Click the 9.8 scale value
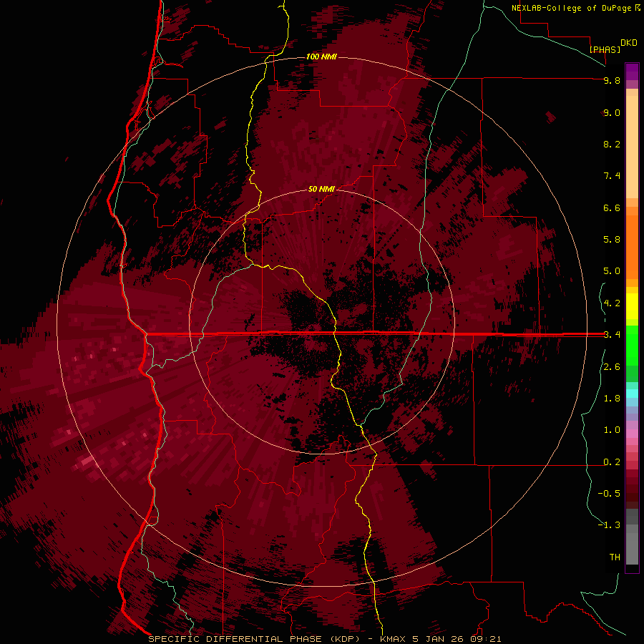Viewport: 644px width, 644px height. coord(612,80)
